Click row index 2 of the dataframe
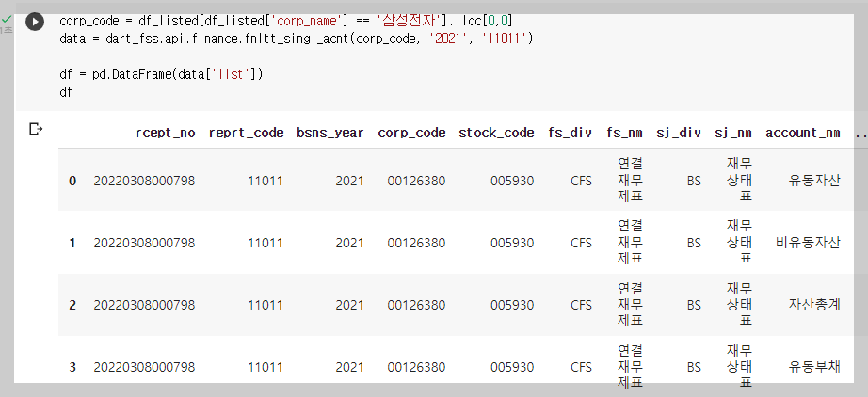Image resolution: width=868 pixels, height=397 pixels. [x=72, y=305]
